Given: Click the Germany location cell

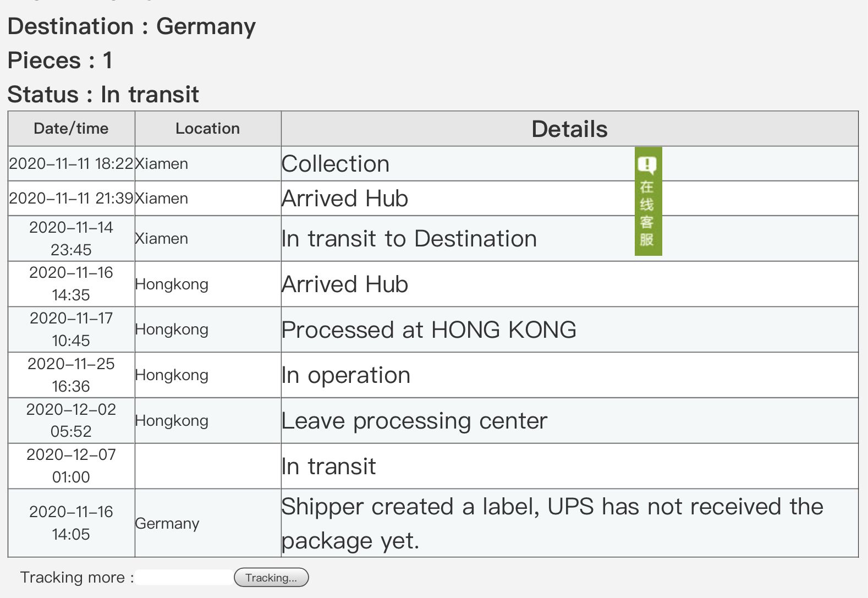Looking at the screenshot, I should [167, 524].
